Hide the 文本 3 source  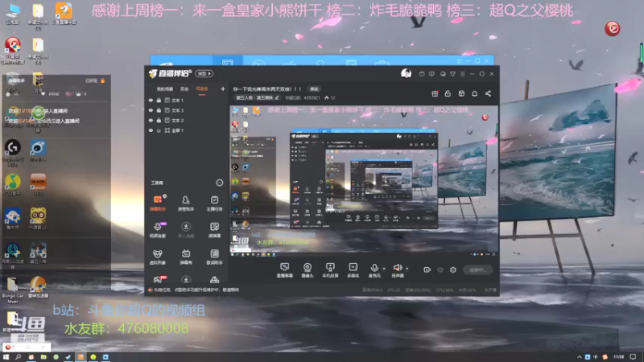pos(151,110)
